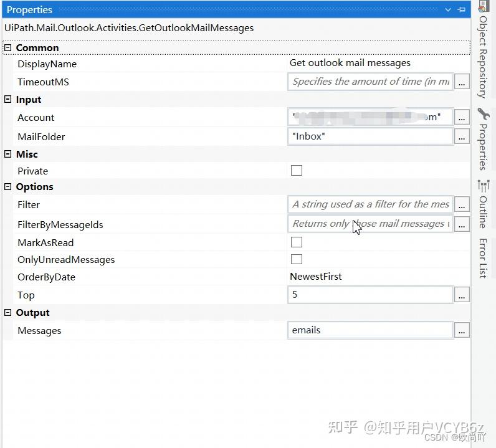Switch to the Outline side tab
Viewport: 496px width, 448px height.
tap(483, 212)
